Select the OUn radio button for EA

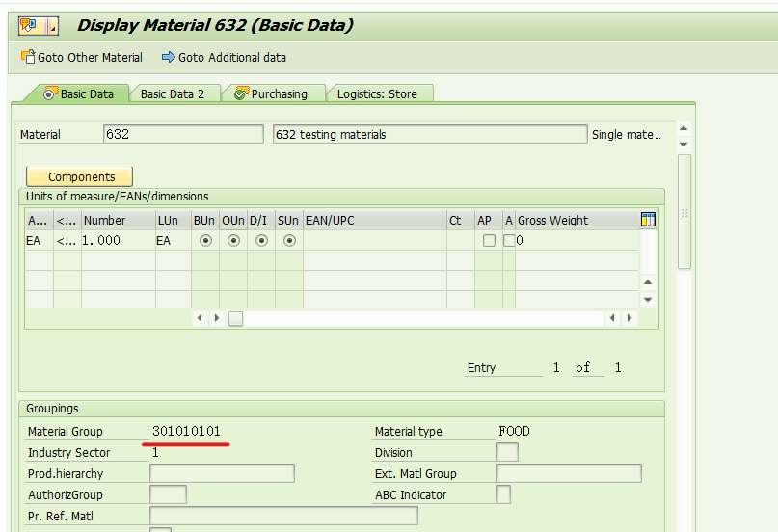(x=233, y=241)
